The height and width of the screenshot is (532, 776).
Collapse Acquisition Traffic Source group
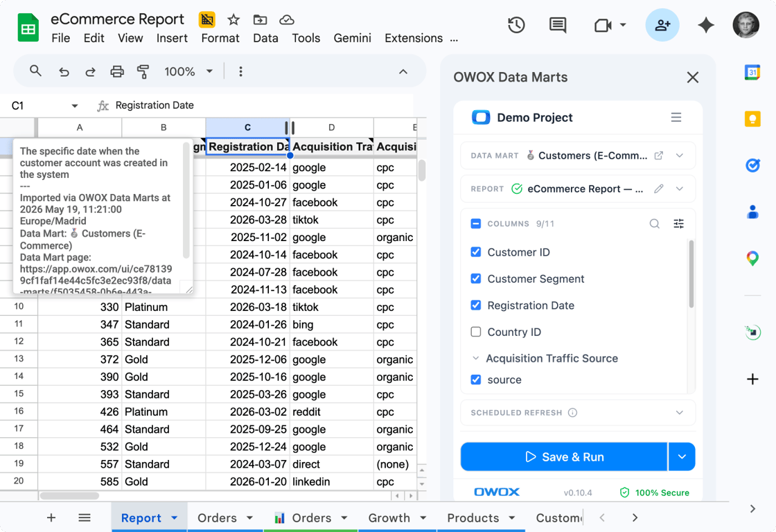475,358
